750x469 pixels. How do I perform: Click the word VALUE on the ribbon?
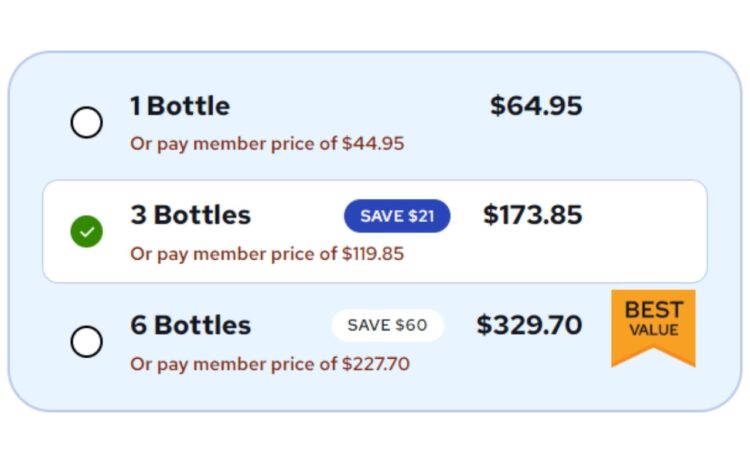[x=654, y=330]
